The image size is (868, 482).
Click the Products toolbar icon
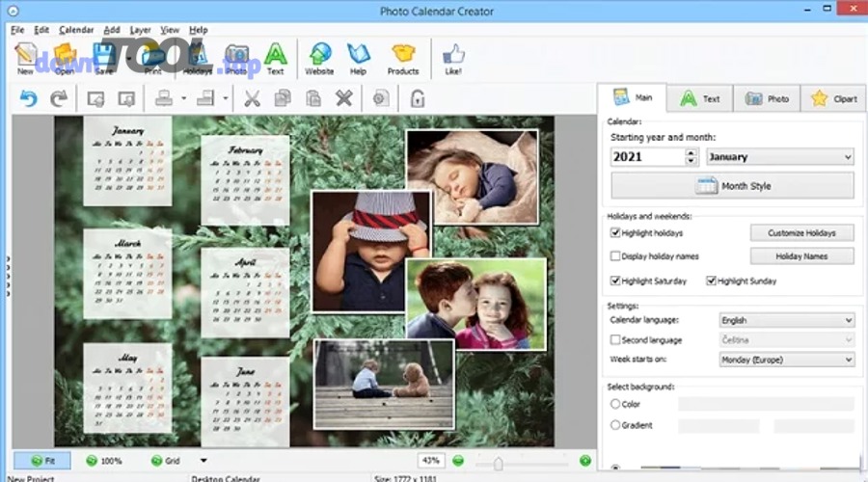point(403,58)
